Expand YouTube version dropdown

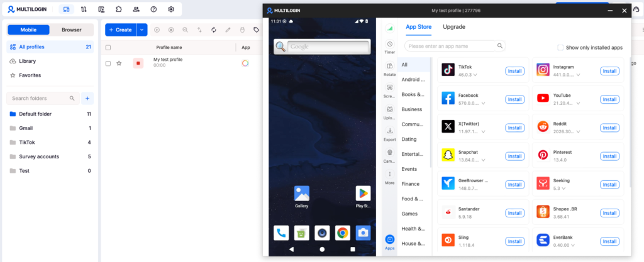pos(578,103)
